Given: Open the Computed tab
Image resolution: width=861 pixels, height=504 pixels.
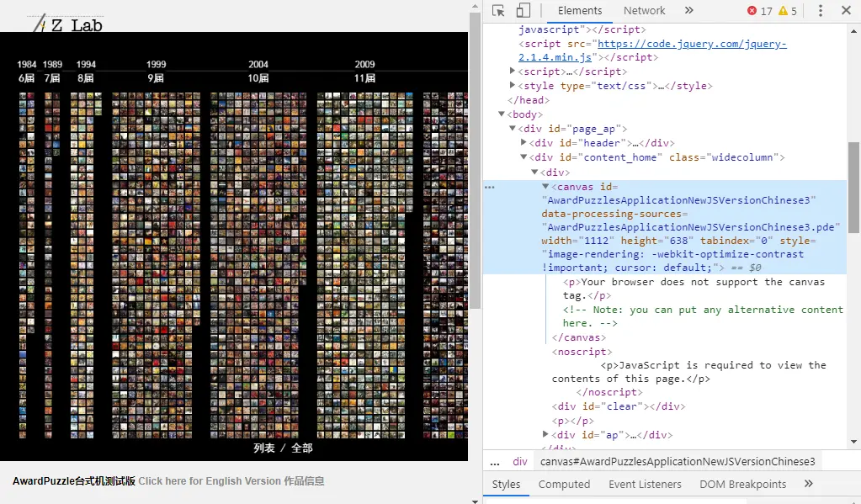Looking at the screenshot, I should pyautogui.click(x=564, y=485).
